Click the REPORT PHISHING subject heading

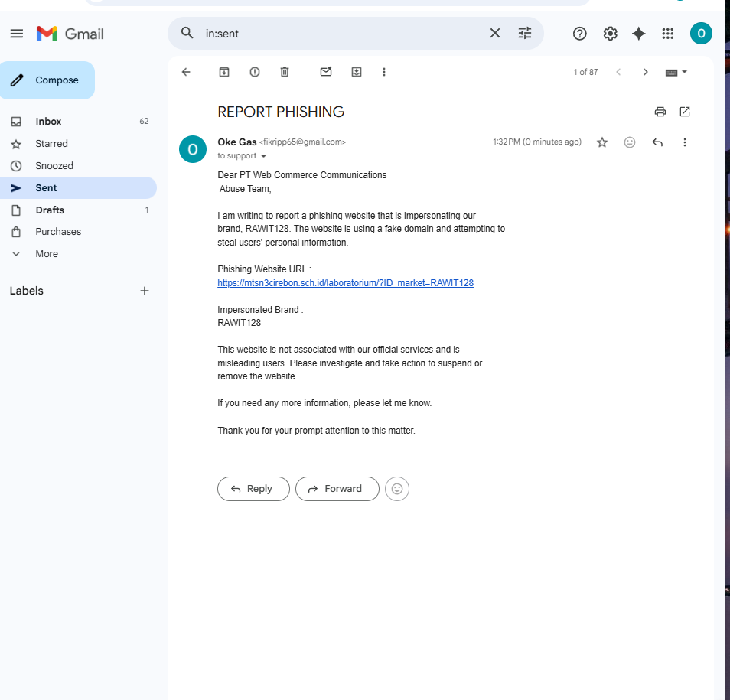(x=281, y=112)
